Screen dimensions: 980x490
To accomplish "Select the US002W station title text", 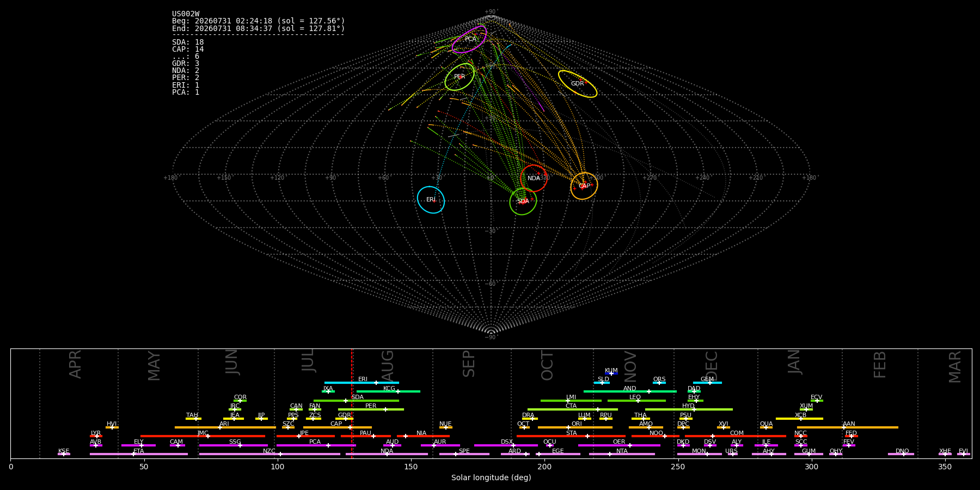I will click(186, 14).
